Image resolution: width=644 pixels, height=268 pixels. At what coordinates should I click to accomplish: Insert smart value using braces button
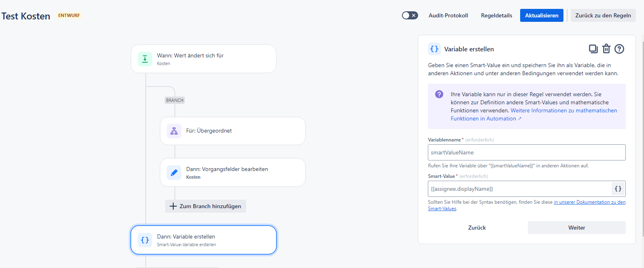[x=618, y=189]
